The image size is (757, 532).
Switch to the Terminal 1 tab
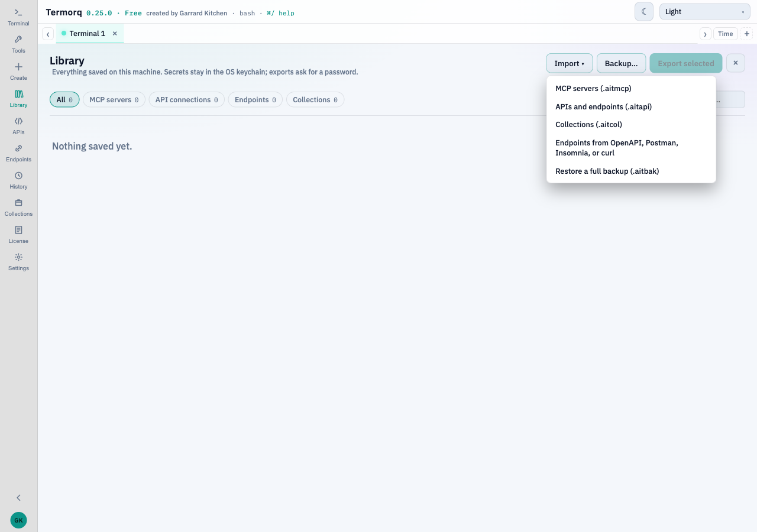87,34
